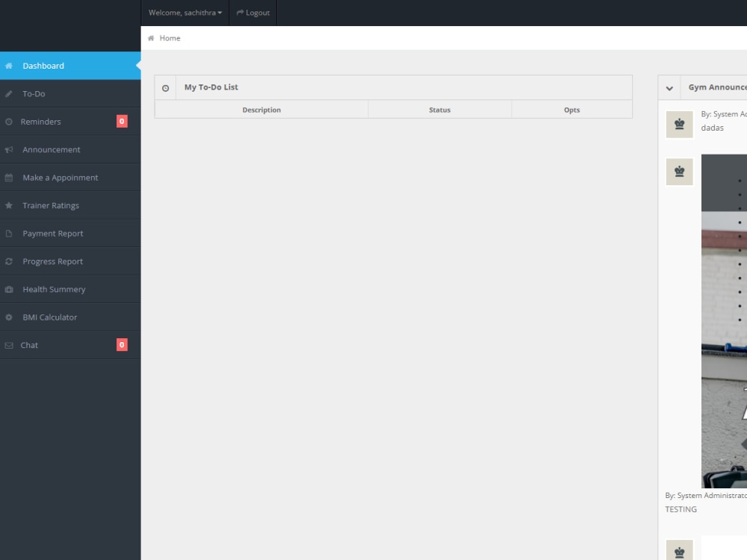This screenshot has width=747, height=560.
Task: Launch the BMI Calculator
Action: [x=70, y=317]
